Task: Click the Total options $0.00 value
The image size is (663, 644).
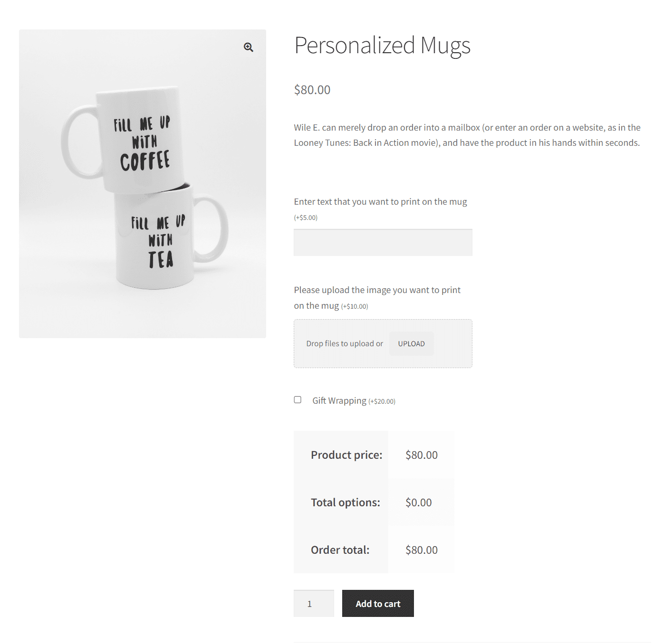Action: (419, 502)
